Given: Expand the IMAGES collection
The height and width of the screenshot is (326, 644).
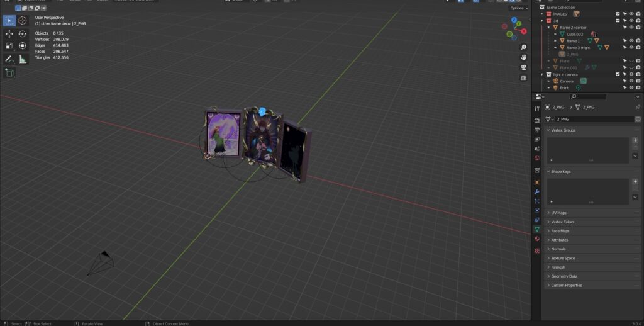Looking at the screenshot, I should pyautogui.click(x=542, y=14).
